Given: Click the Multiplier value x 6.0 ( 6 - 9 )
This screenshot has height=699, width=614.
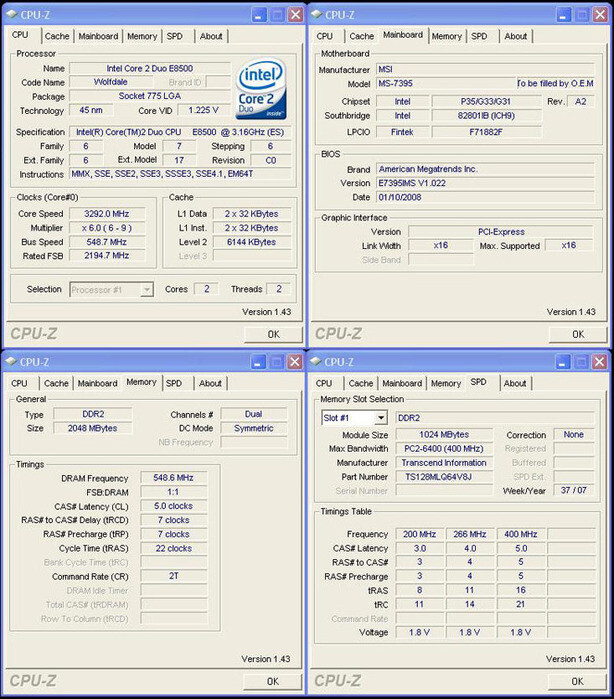Looking at the screenshot, I should tap(107, 228).
